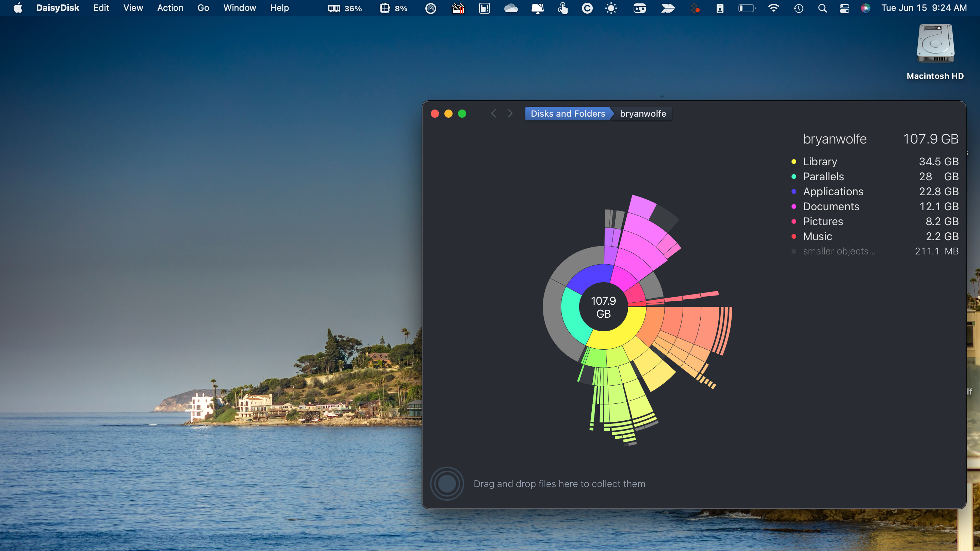Open Spotlight search magnifier
Viewport: 980px width, 551px height.
click(x=822, y=8)
